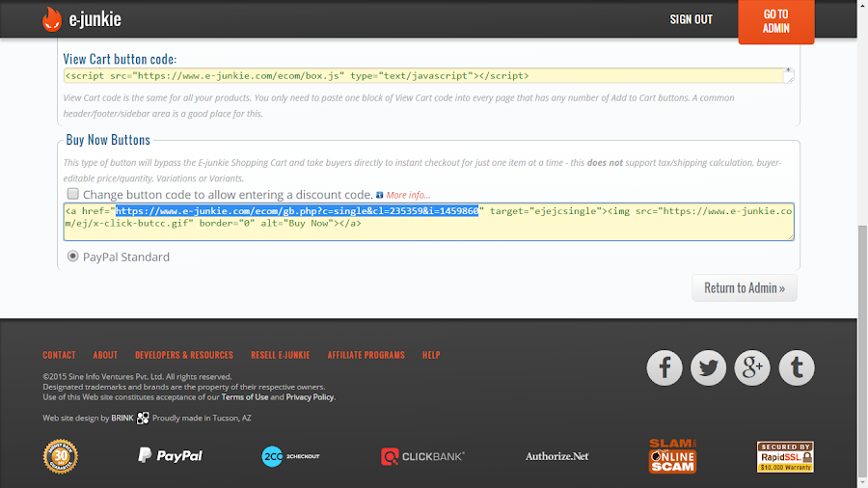Open the Terms of Use link
This screenshot has height=488, width=868.
tap(245, 396)
